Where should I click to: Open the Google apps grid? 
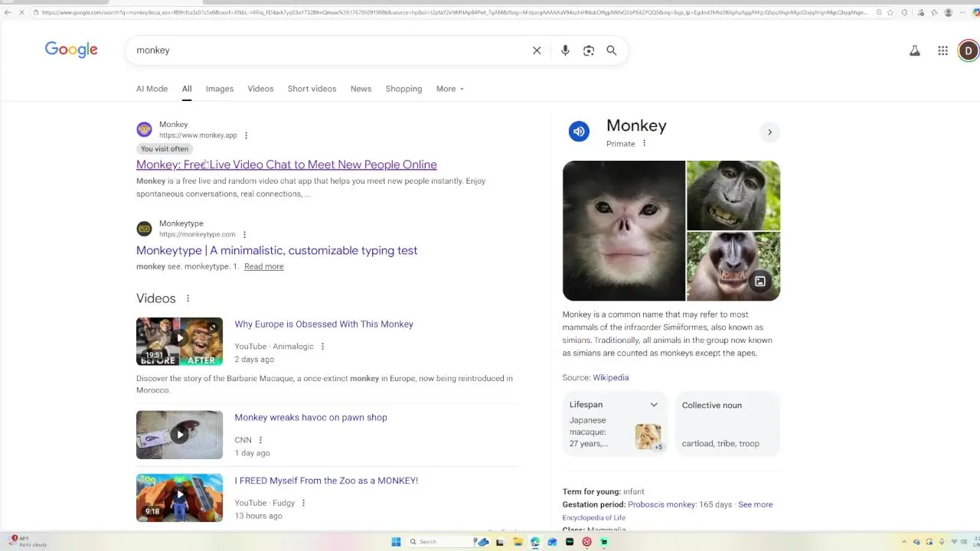coord(942,51)
